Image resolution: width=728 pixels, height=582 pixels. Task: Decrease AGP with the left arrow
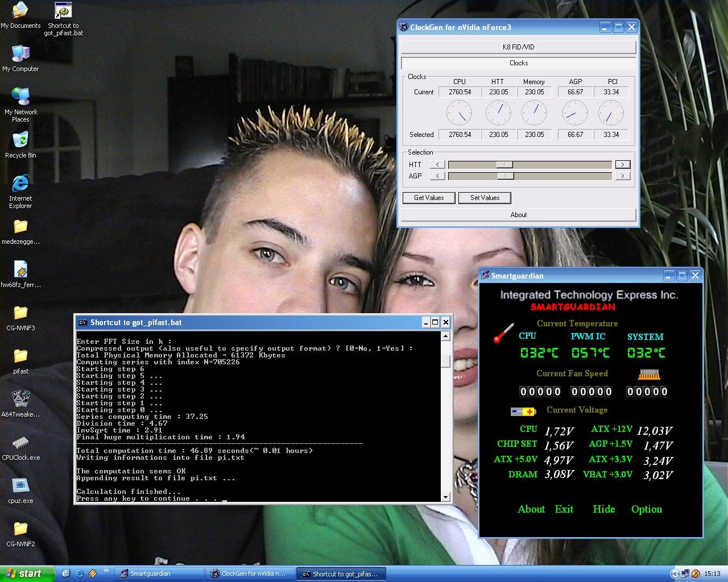[437, 176]
